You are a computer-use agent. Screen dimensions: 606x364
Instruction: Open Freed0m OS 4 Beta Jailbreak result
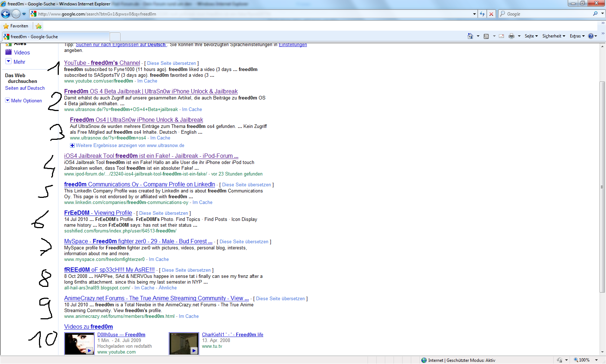coord(151,92)
